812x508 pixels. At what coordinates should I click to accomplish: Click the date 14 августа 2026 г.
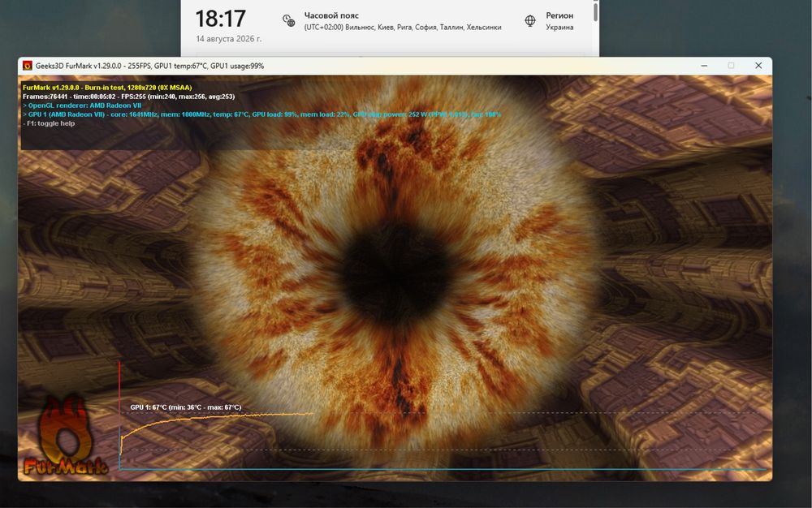point(228,39)
